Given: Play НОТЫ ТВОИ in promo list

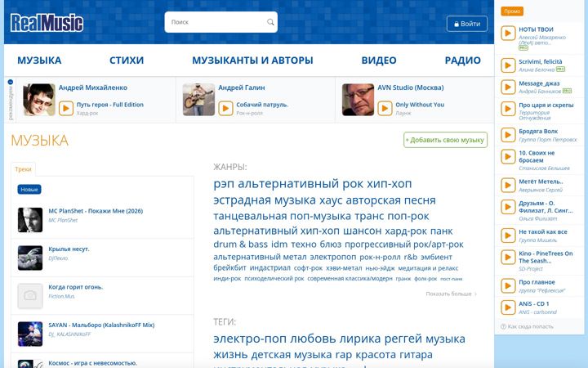Looking at the screenshot, I should click(508, 34).
